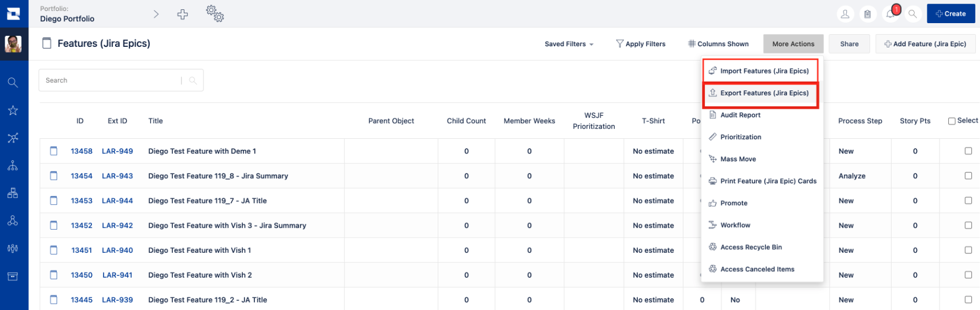Check the checkbox for feature 13445

(968, 300)
